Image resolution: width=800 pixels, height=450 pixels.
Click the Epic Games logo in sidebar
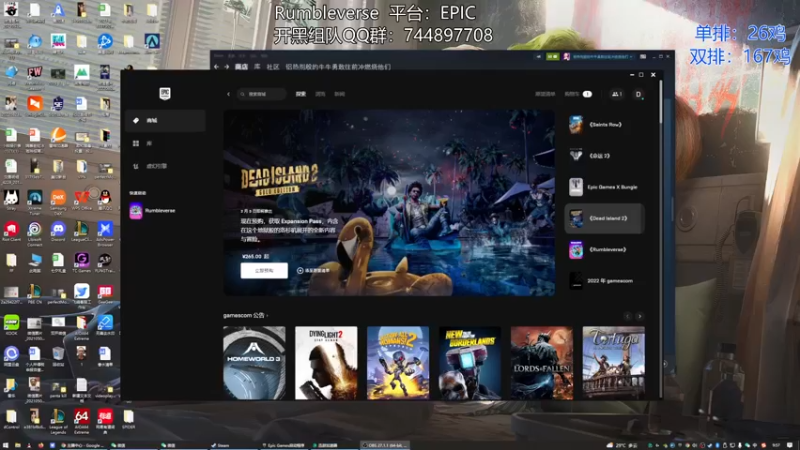[x=164, y=93]
